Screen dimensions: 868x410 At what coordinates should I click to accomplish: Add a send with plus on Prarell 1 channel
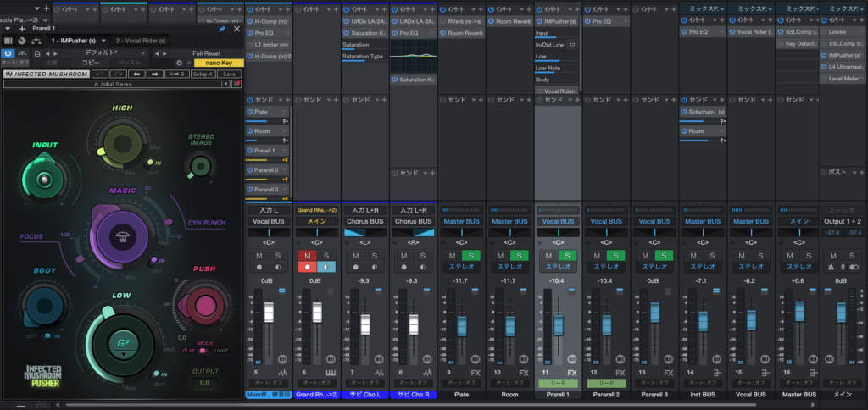click(x=576, y=100)
